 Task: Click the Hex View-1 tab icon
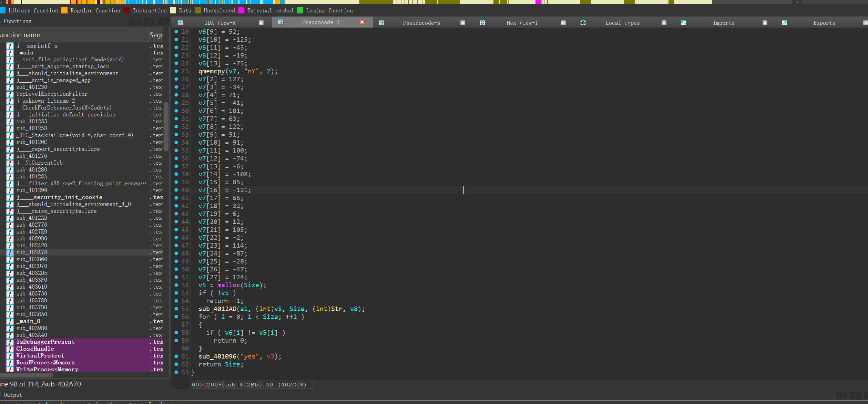(x=482, y=23)
